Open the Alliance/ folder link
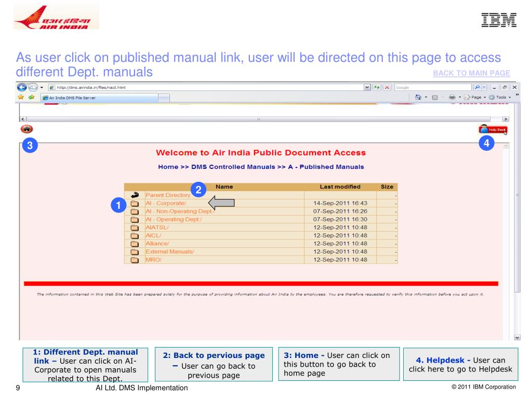This screenshot has width=532, height=399. (x=157, y=244)
